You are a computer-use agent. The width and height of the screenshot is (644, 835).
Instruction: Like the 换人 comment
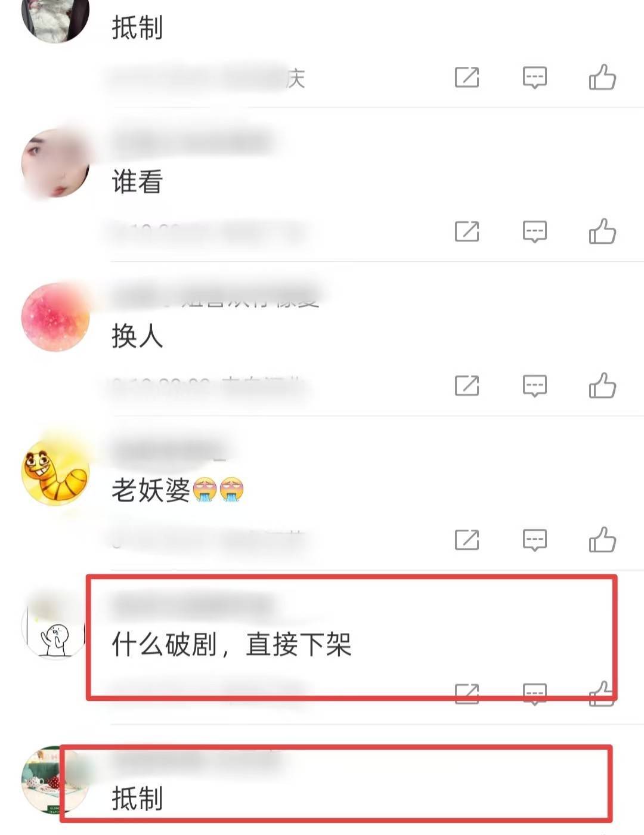pyautogui.click(x=602, y=385)
